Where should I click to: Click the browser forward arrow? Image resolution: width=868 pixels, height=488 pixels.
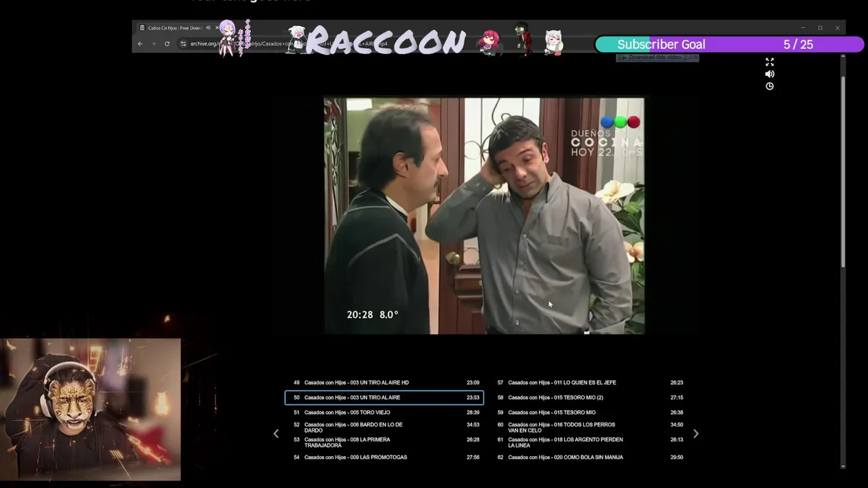click(153, 44)
